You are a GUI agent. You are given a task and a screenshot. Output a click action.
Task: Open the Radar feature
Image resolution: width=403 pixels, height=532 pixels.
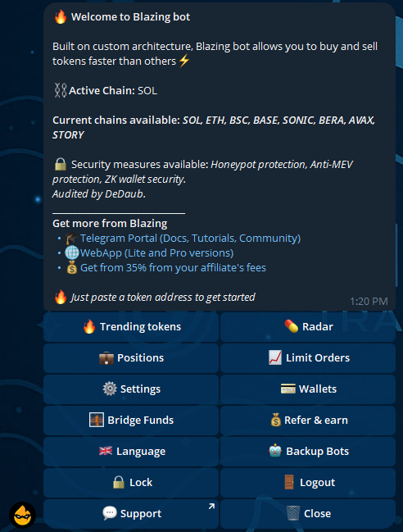click(308, 327)
